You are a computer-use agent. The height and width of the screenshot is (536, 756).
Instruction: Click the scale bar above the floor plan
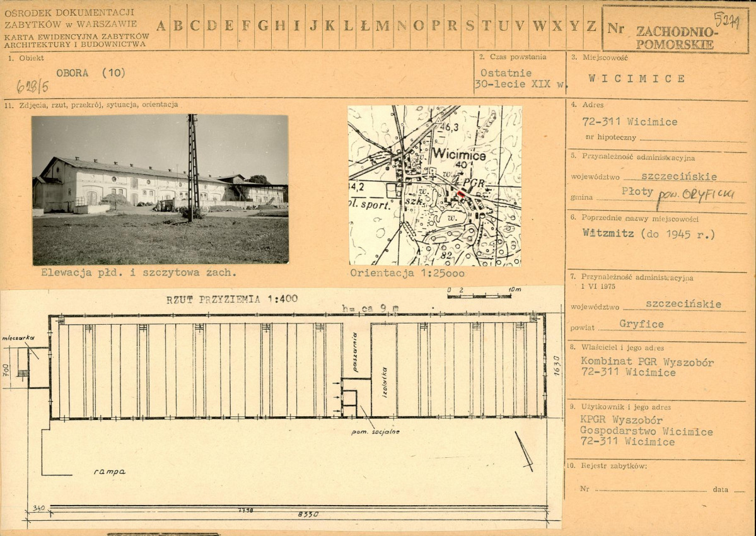[x=479, y=295]
